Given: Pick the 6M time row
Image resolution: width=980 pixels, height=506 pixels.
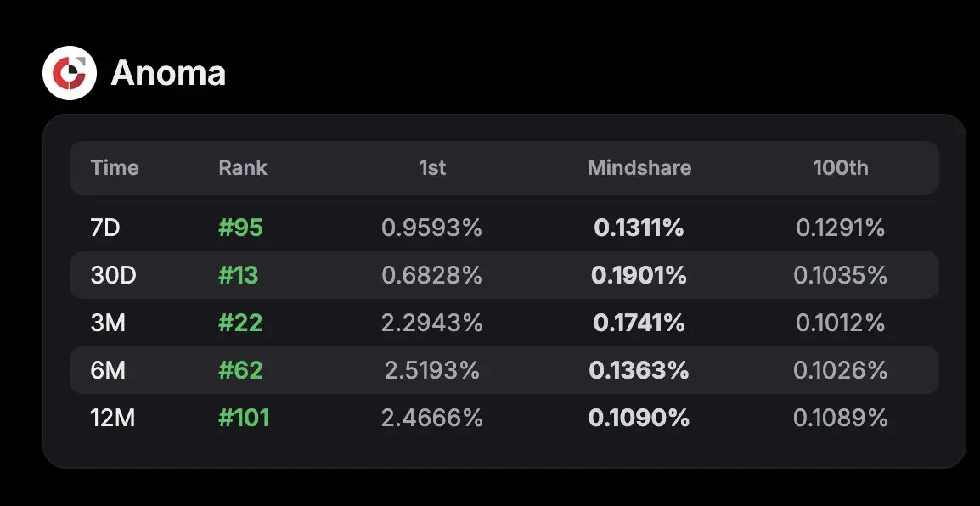Looking at the screenshot, I should click(504, 370).
